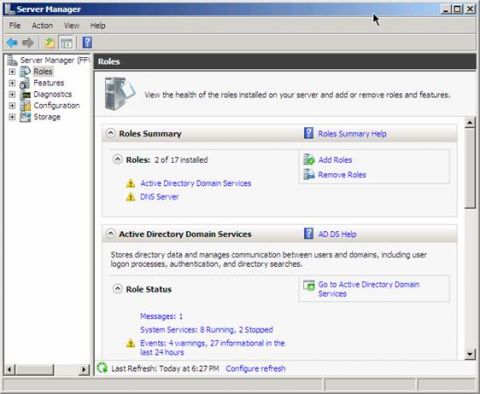Click the green refresh icon in status area
The image size is (480, 394).
pyautogui.click(x=102, y=368)
